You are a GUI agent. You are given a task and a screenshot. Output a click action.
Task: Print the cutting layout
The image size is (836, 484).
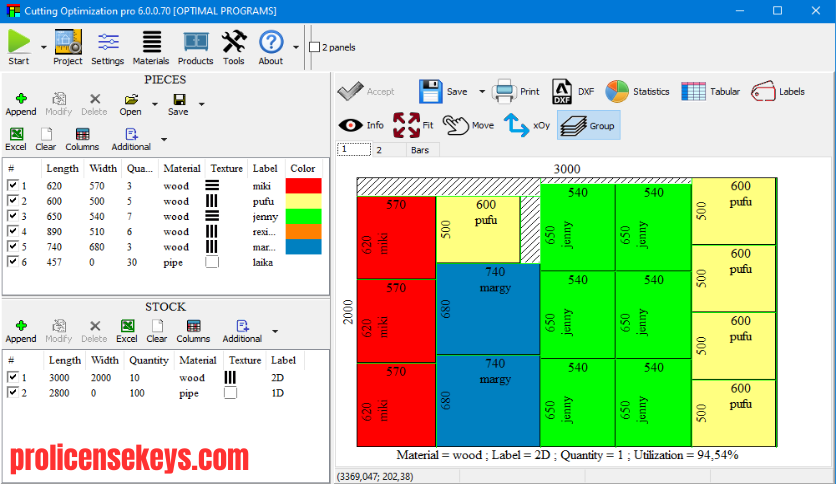click(x=516, y=92)
